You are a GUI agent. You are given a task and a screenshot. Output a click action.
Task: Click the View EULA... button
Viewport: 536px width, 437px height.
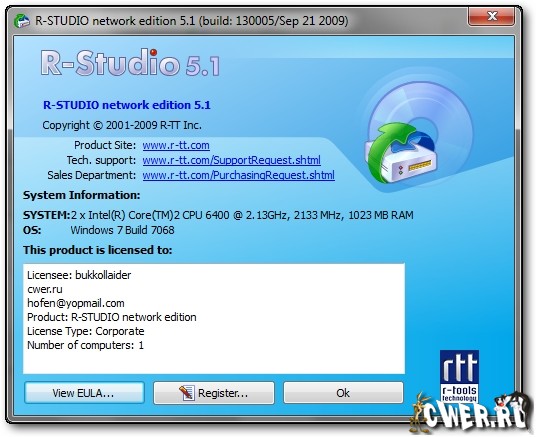click(x=84, y=393)
